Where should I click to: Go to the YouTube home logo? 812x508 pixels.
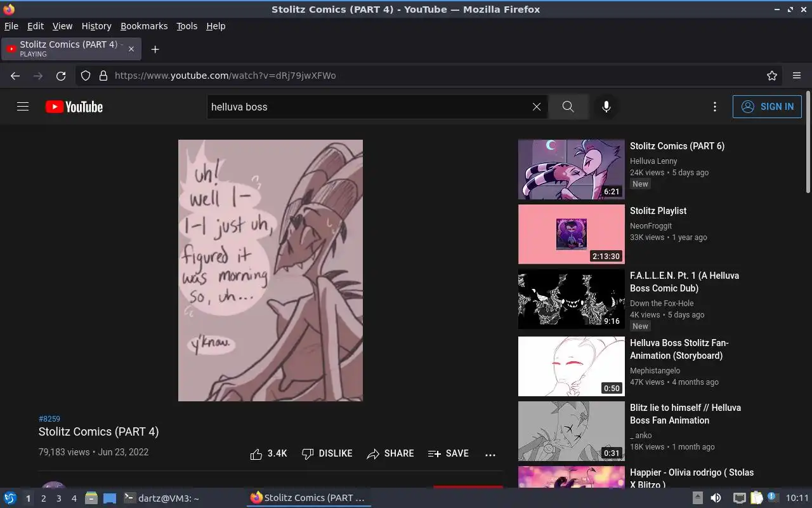tap(74, 107)
